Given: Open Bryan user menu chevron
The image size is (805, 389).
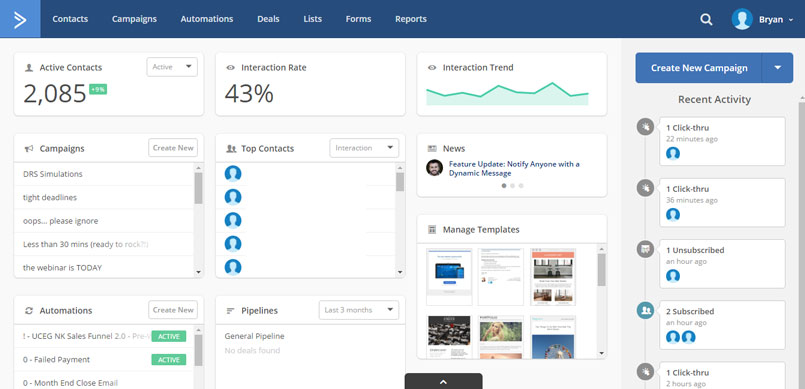Looking at the screenshot, I should click(791, 20).
